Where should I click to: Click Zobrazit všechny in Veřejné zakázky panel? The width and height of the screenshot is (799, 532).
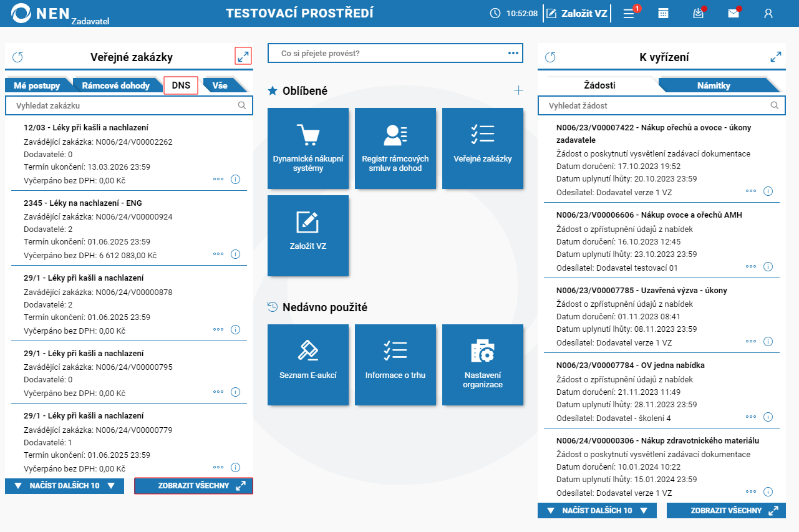193,486
